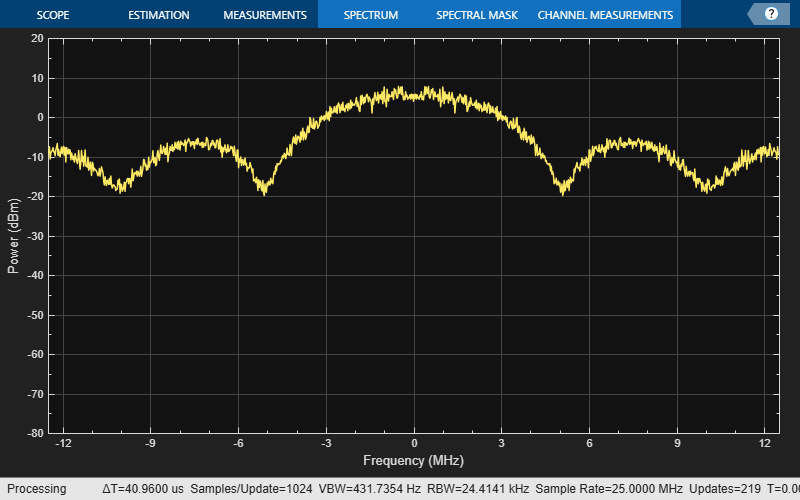Viewport: 800px width, 500px height.
Task: Click the Power (dBm) y-axis label
Action: (x=13, y=235)
